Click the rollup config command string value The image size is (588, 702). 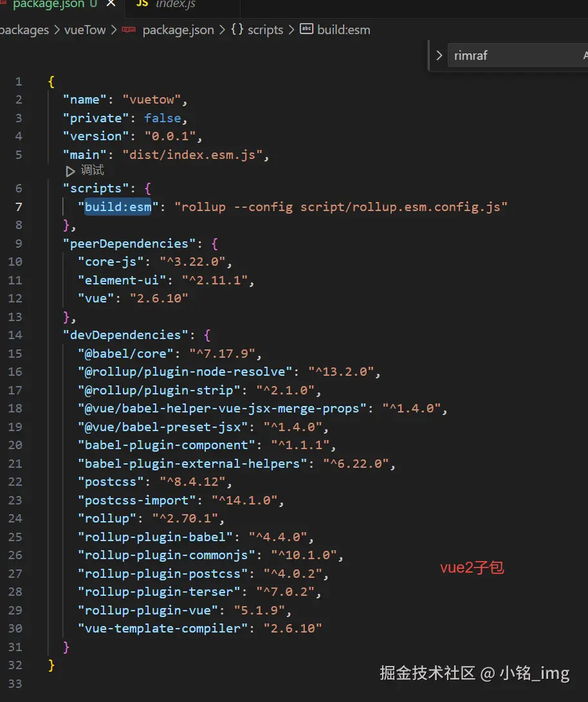(x=345, y=207)
